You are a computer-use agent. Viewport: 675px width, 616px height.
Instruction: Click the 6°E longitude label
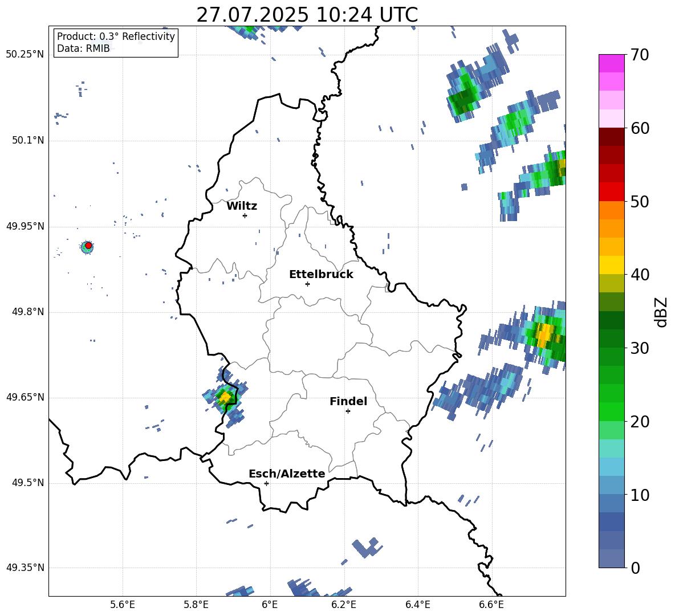pyautogui.click(x=270, y=605)
